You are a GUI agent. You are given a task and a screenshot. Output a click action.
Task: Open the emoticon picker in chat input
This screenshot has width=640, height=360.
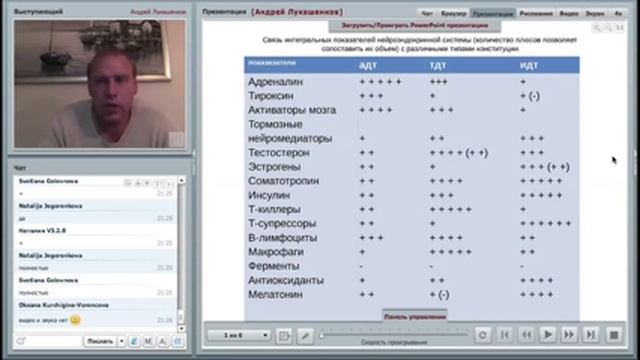click(21, 341)
